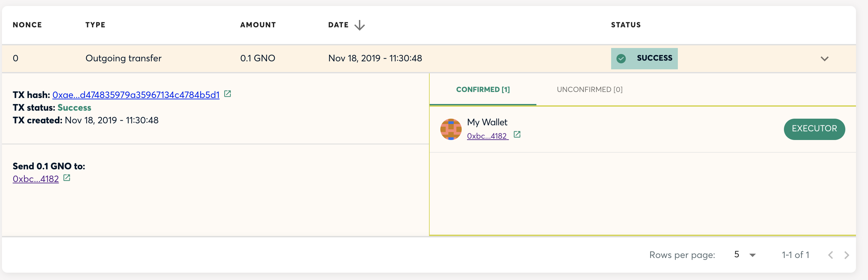Viewport: 868px width, 280px height.
Task: Go to next page with right arrow
Action: pyautogui.click(x=847, y=255)
